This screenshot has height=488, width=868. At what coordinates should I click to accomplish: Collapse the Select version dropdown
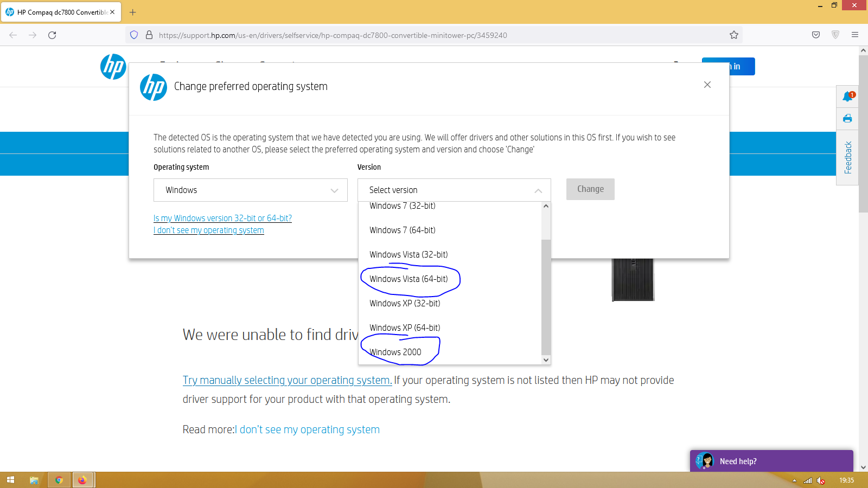pos(454,190)
